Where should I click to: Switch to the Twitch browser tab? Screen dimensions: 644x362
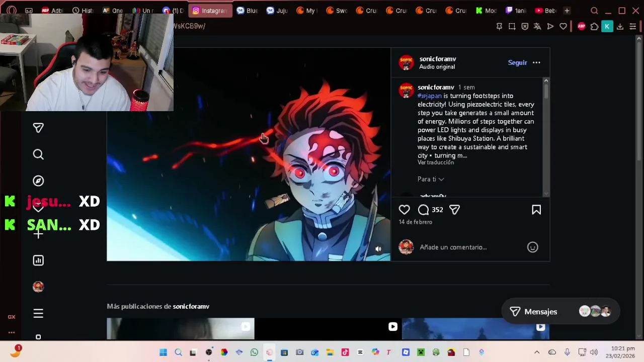tap(516, 11)
